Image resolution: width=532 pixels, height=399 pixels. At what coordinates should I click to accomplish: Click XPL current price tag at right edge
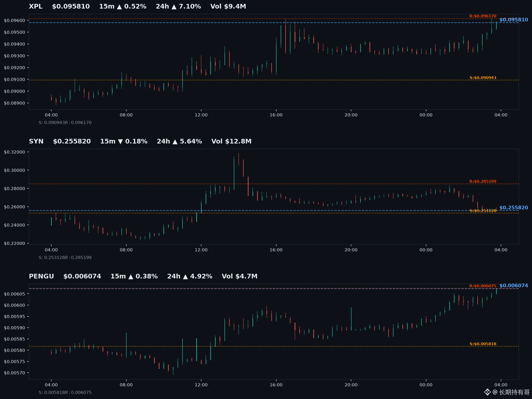click(514, 20)
